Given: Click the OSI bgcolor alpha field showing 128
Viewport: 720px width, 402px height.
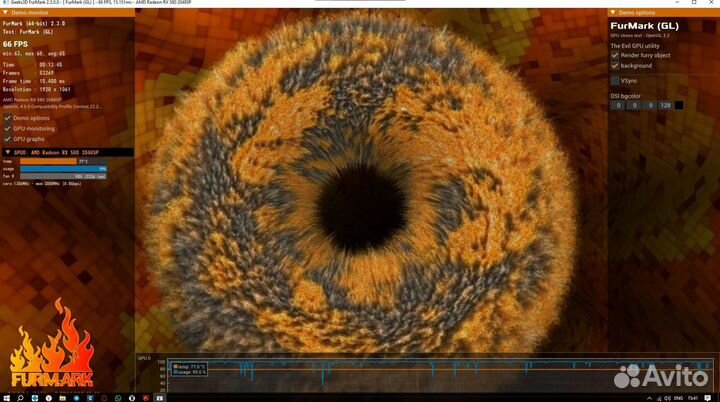Looking at the screenshot, I should click(665, 104).
